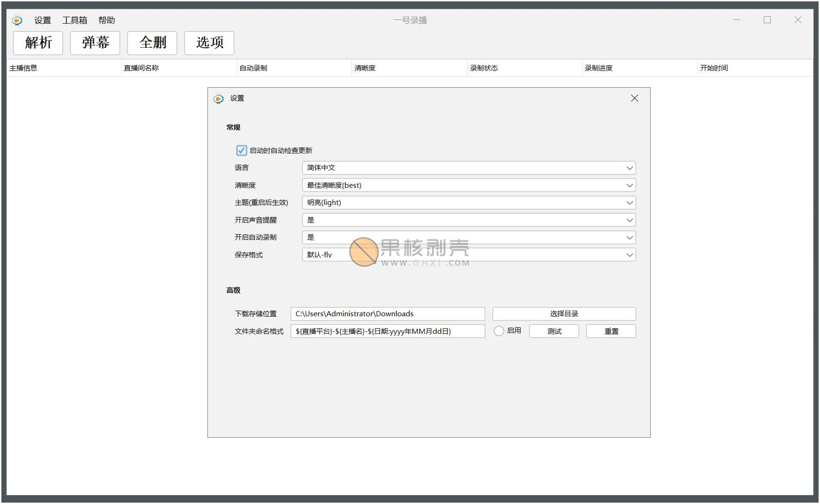This screenshot has width=820, height=504.
Task: Click the 弹幕 toolbar button
Action: click(95, 43)
